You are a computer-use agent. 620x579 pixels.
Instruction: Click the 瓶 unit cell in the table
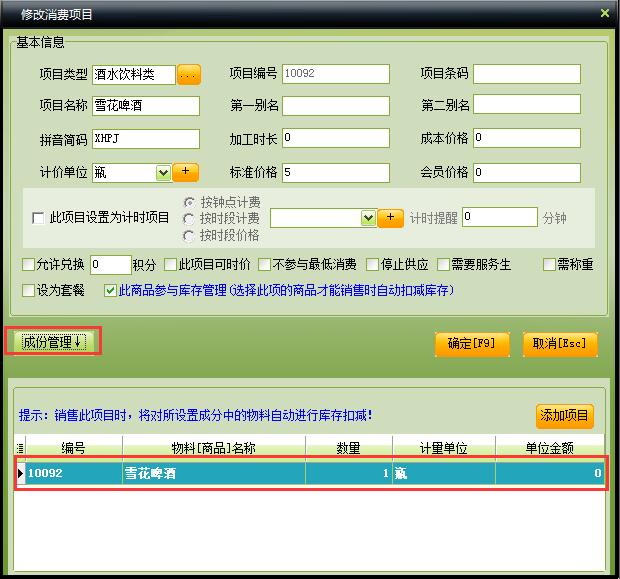(x=444, y=473)
